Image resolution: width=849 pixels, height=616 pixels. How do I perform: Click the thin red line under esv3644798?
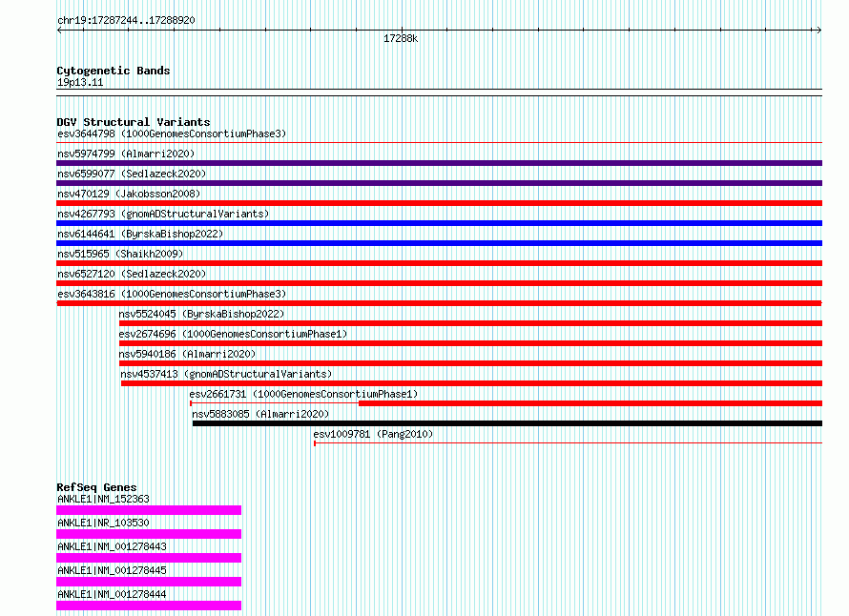click(439, 143)
